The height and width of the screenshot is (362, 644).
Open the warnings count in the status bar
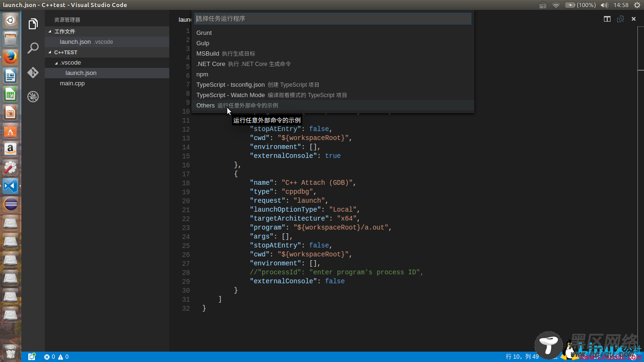click(63, 357)
